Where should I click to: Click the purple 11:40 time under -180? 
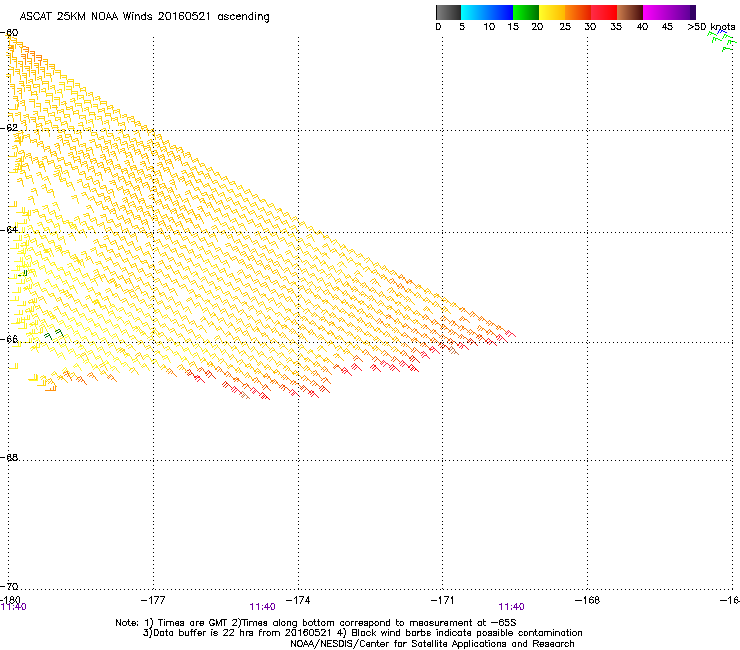pos(14,607)
